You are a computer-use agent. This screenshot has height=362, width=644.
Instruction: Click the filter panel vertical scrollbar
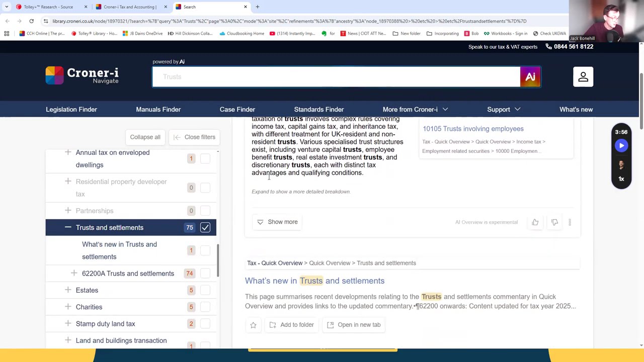pyautogui.click(x=218, y=260)
